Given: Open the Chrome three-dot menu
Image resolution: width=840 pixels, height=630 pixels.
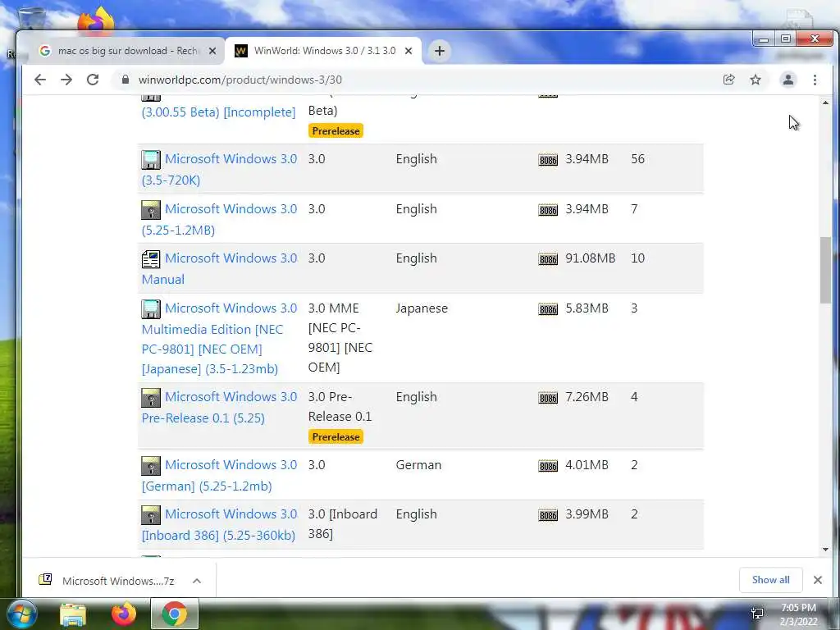Looking at the screenshot, I should tap(815, 80).
